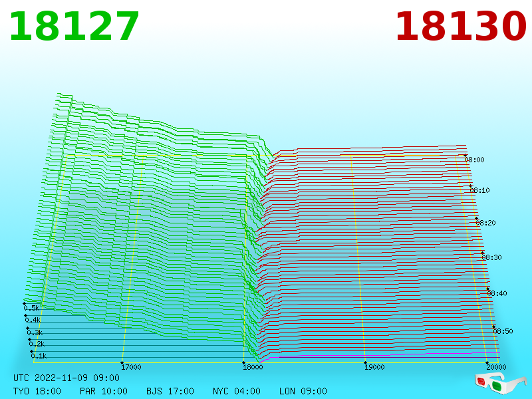Click the 0.1k volume axis label
The height and width of the screenshot is (399, 532).
coord(39,356)
